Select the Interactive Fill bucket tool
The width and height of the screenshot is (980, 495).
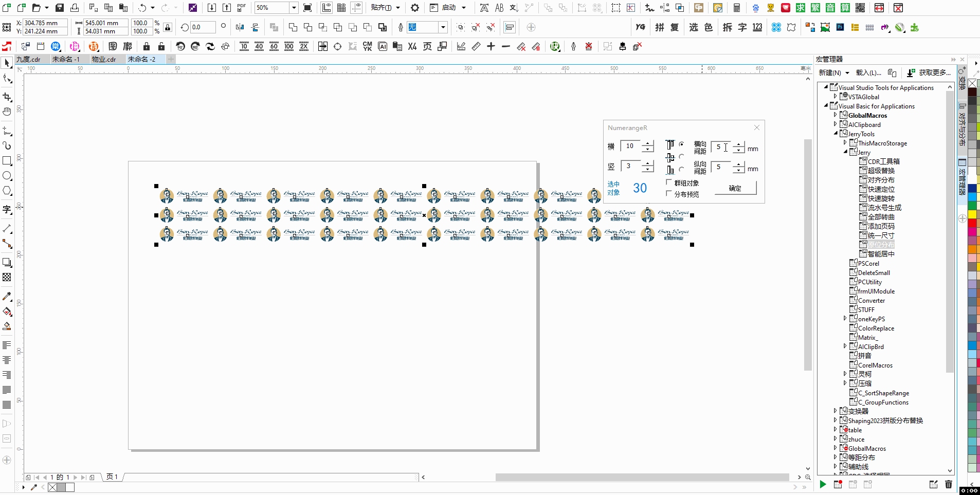tap(7, 311)
